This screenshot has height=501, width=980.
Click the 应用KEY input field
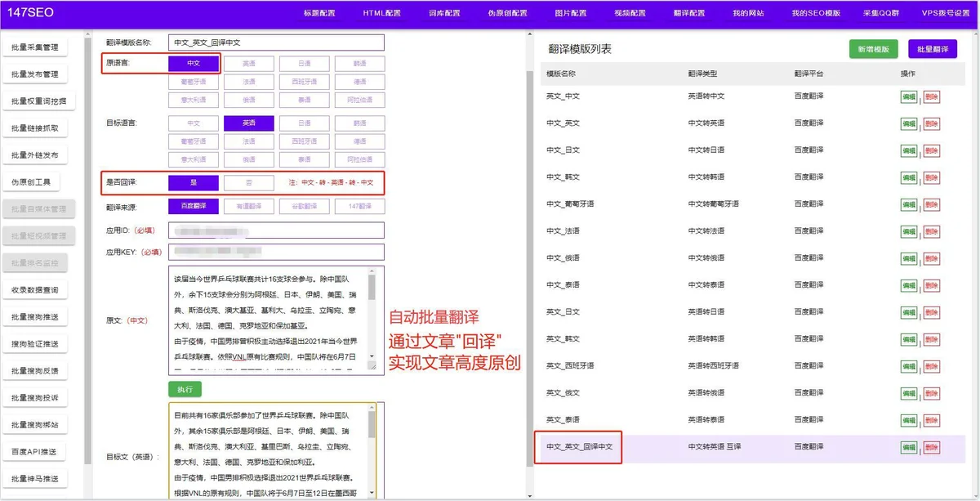point(276,252)
